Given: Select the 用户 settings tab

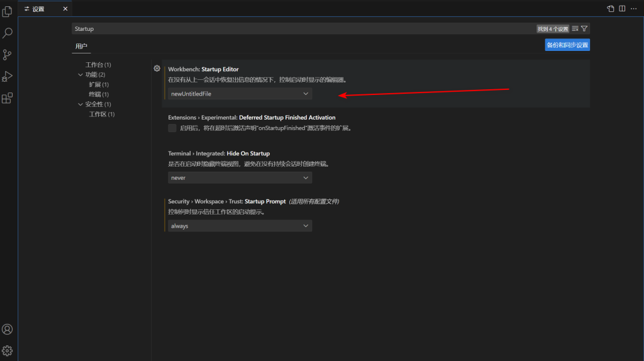Looking at the screenshot, I should [81, 46].
